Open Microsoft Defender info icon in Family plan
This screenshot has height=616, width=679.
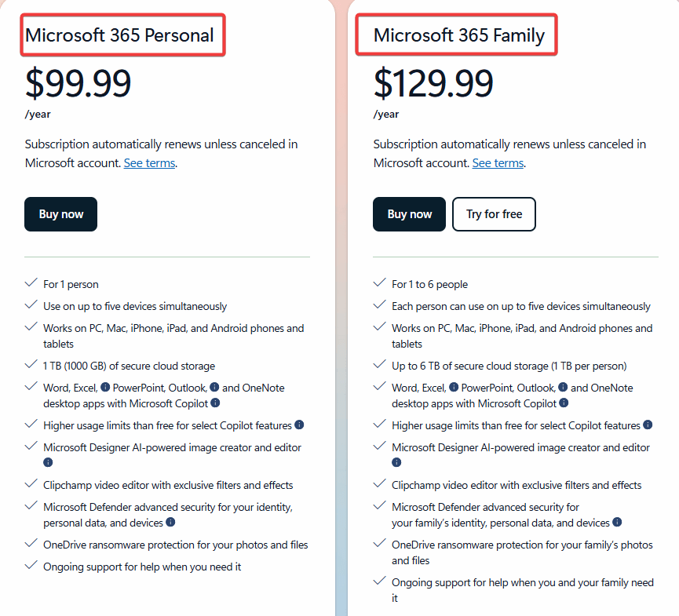[x=617, y=523]
